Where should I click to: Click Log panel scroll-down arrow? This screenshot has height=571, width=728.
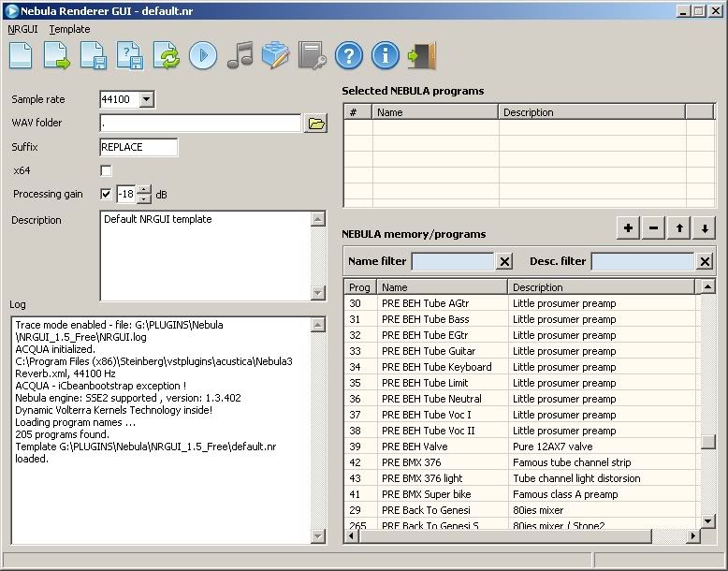[317, 536]
